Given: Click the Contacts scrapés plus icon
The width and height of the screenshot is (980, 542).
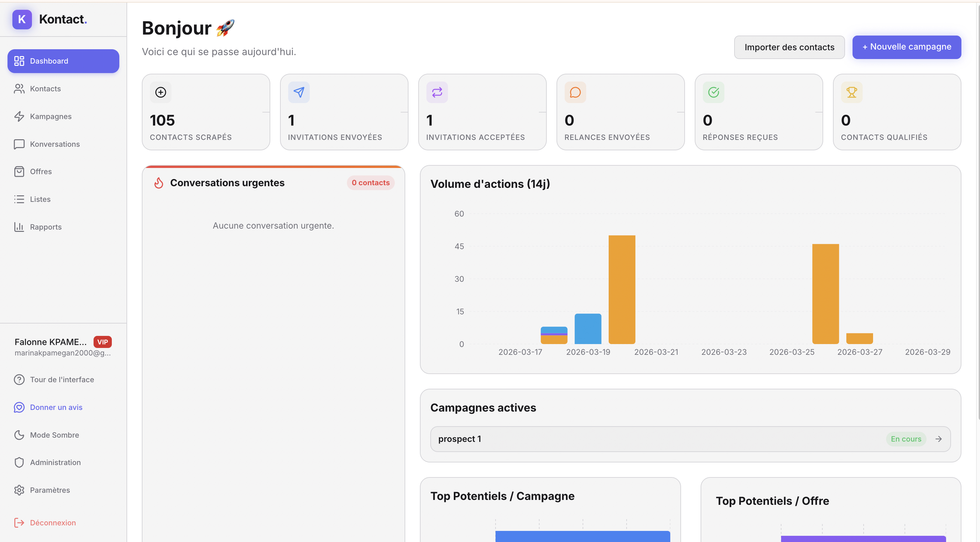Looking at the screenshot, I should (160, 92).
